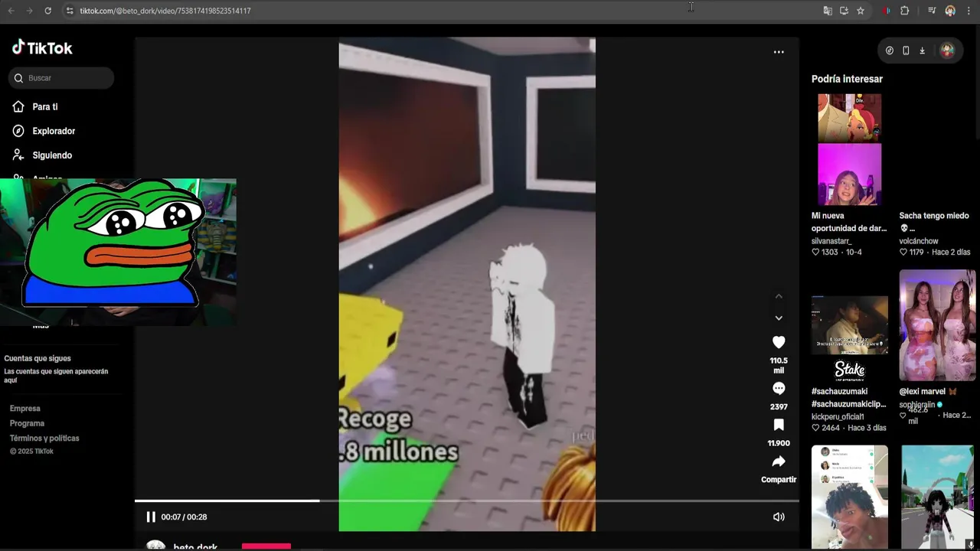The width and height of the screenshot is (980, 551).
Task: Open 'Mi nueva oportunidad de dar...' video
Action: [x=849, y=222]
